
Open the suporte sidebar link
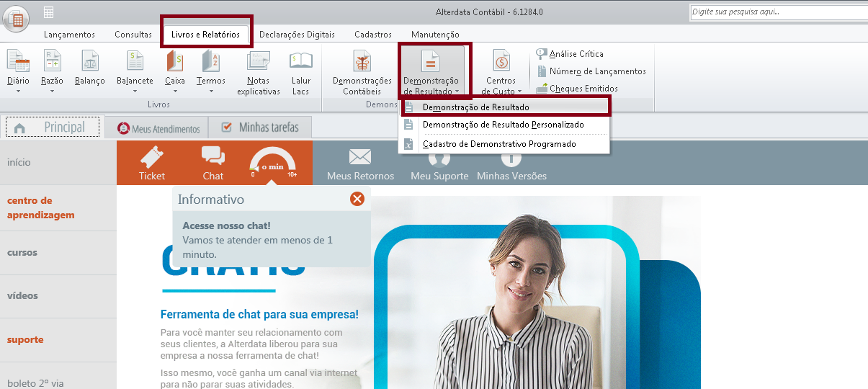point(25,339)
